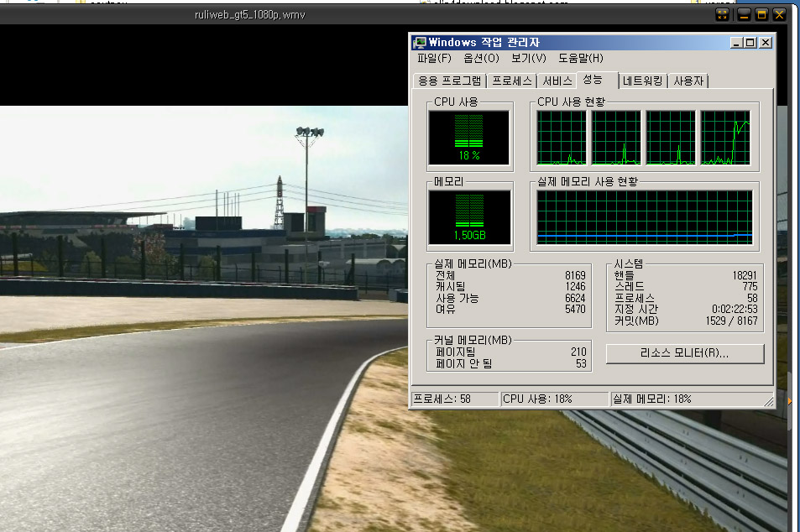Switch to the 서비스 tab
The width and height of the screenshot is (800, 532).
557,81
